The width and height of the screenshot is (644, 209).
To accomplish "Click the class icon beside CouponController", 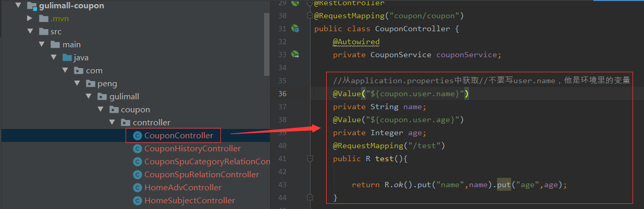I will [138, 136].
